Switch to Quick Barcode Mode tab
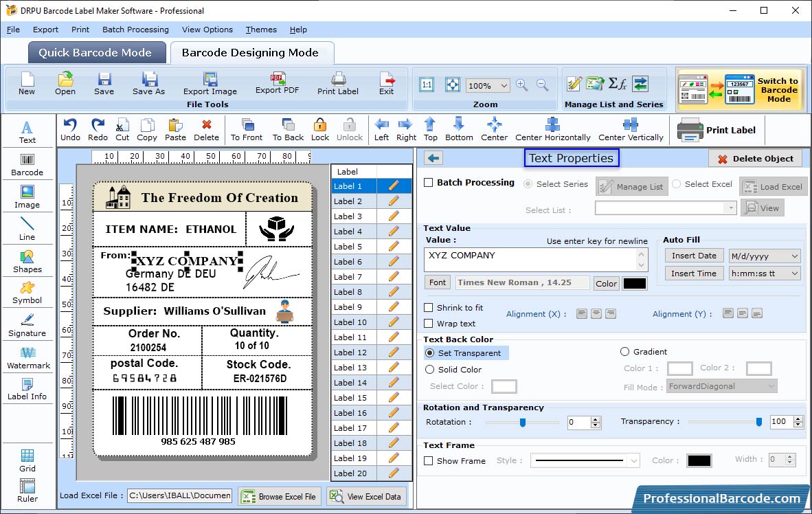 point(95,52)
